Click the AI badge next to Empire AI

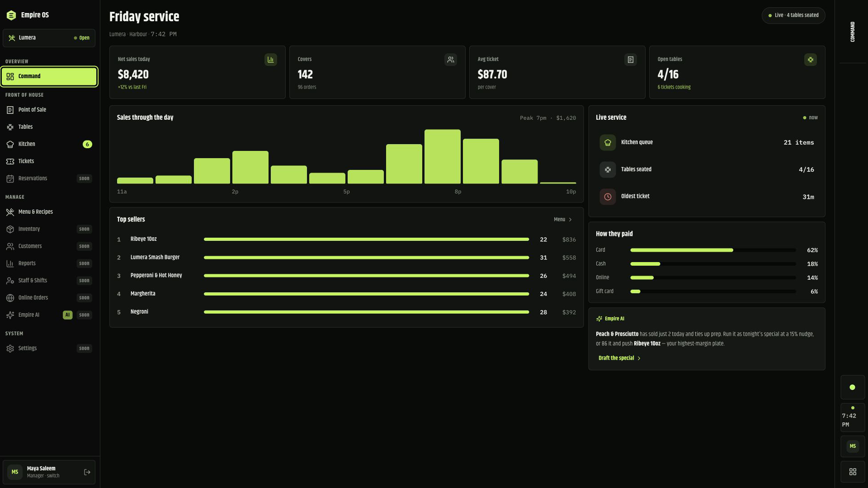click(67, 315)
